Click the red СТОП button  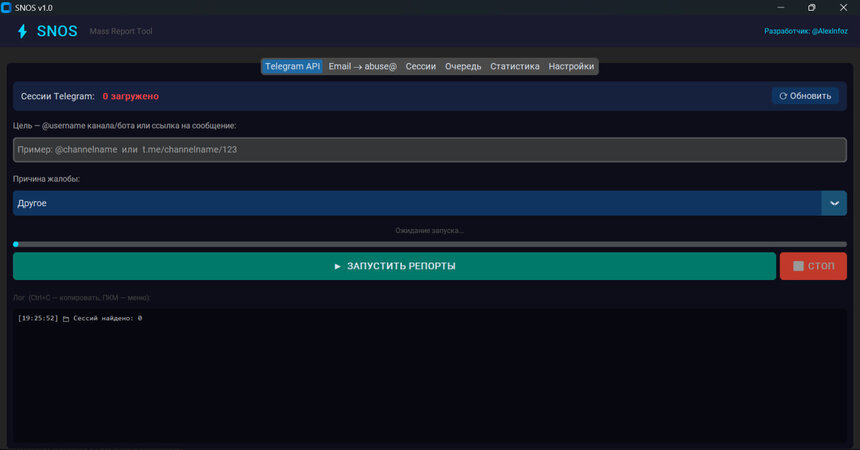(x=813, y=266)
